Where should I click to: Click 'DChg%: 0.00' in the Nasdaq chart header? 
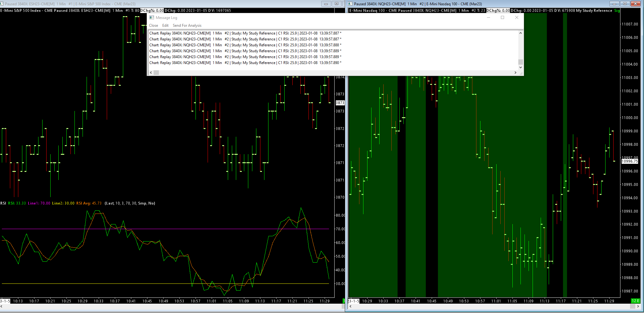point(498,11)
